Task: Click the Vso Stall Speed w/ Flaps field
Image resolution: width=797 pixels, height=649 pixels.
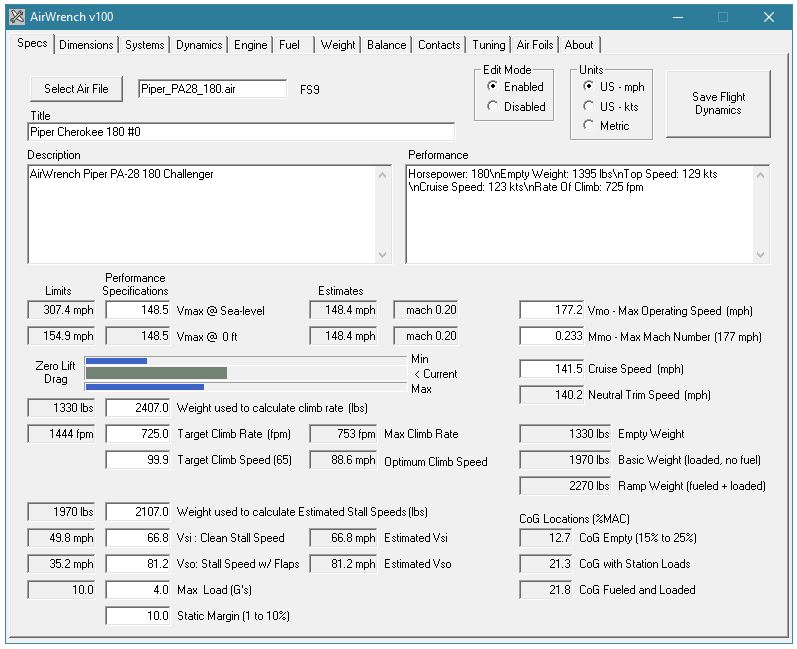Action: (138, 564)
